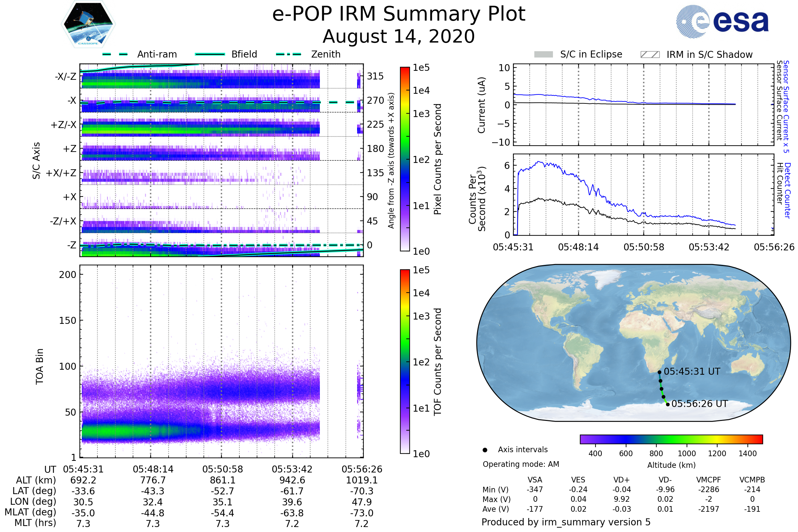798x532 pixels.
Task: Click the Operating mode: AM text
Action: (x=521, y=464)
